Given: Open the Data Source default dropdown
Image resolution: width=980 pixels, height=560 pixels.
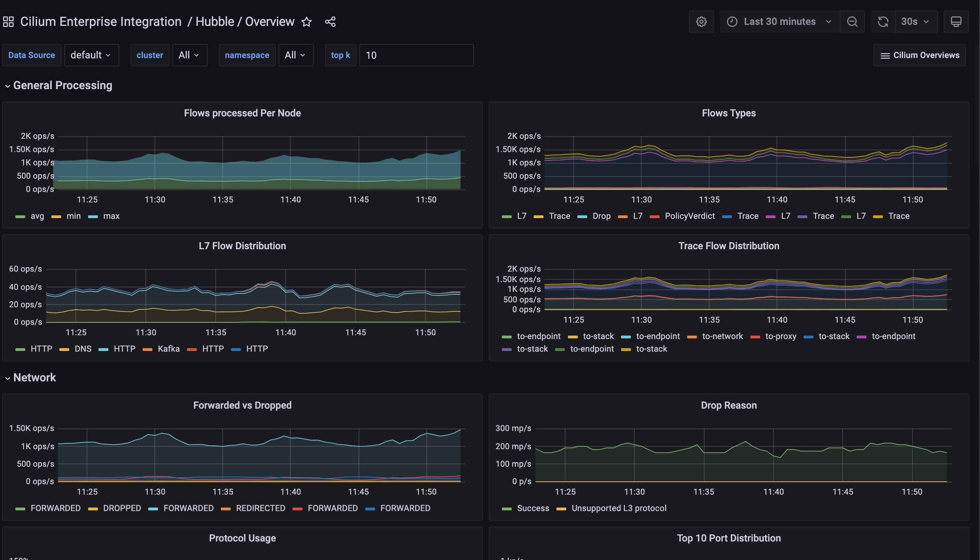Looking at the screenshot, I should pyautogui.click(x=91, y=55).
